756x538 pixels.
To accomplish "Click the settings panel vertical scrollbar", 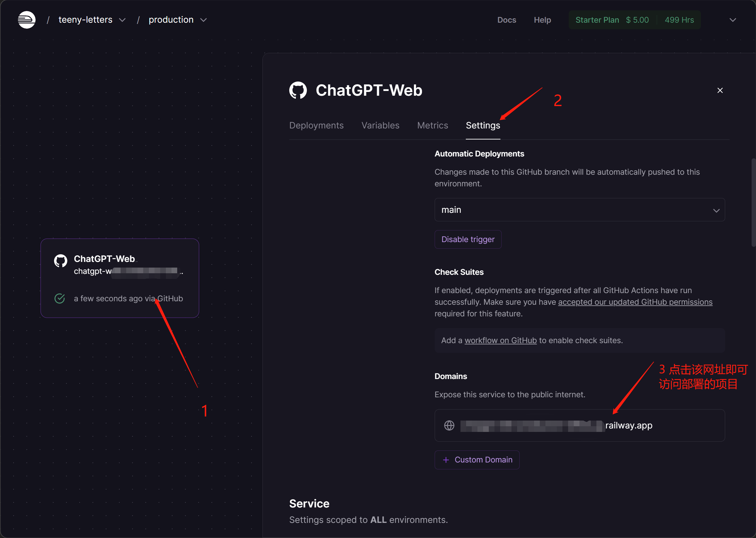I will 753,203.
